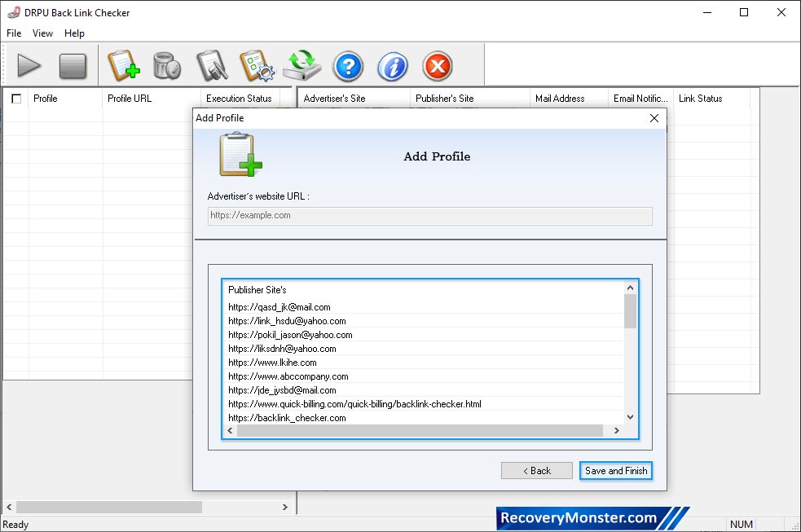Open profile settings configuration
801x532 pixels.
click(257, 66)
